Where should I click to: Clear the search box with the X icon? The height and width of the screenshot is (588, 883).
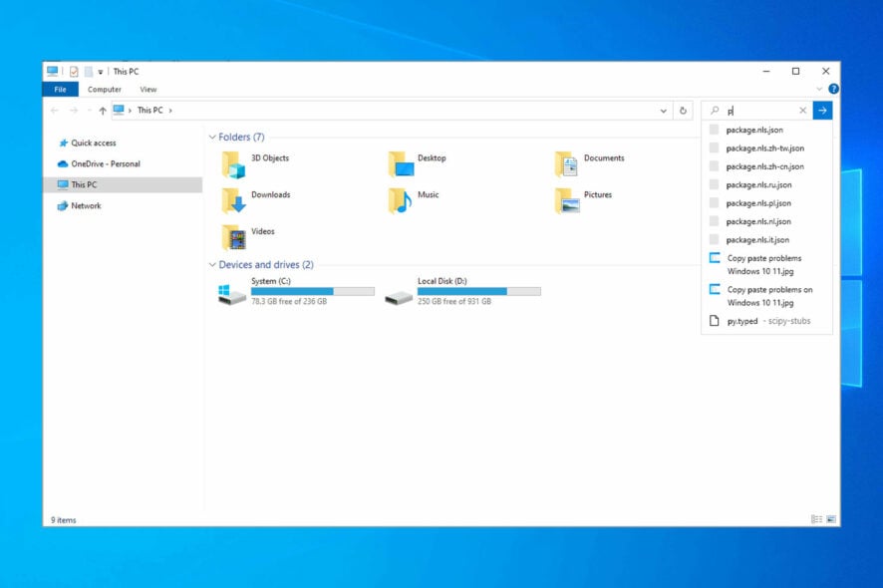point(803,110)
